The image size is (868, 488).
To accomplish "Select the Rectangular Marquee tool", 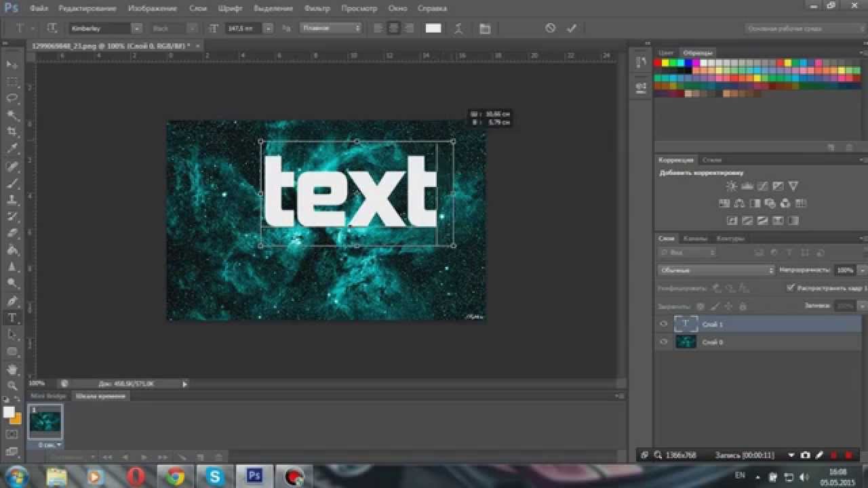I will pyautogui.click(x=12, y=81).
